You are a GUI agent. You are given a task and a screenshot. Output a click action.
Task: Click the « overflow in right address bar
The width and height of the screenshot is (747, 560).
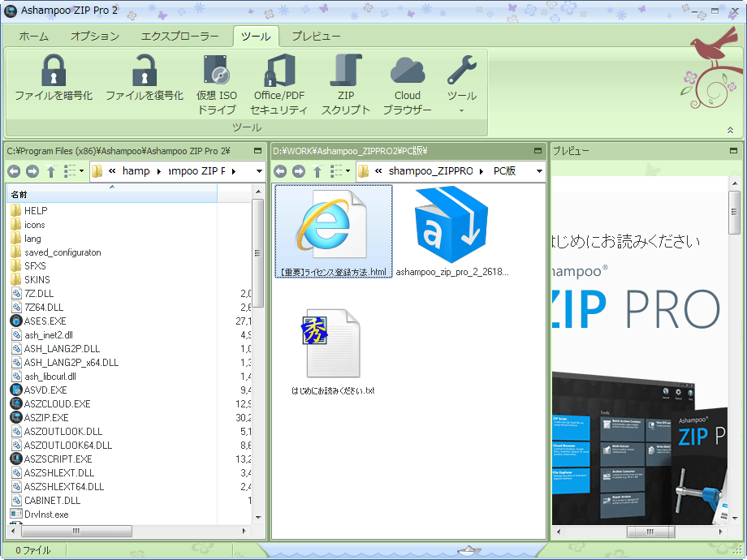378,171
